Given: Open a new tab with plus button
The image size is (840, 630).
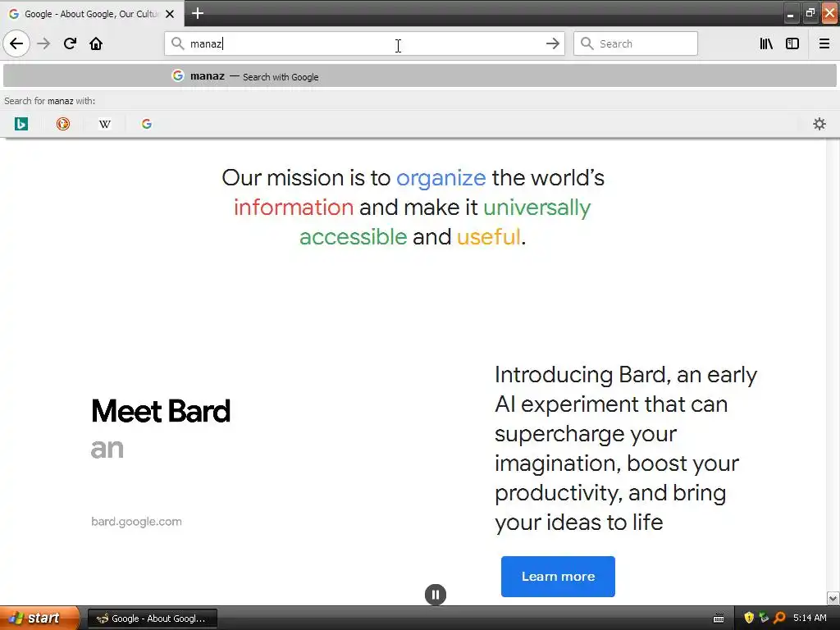Looking at the screenshot, I should click(x=198, y=13).
